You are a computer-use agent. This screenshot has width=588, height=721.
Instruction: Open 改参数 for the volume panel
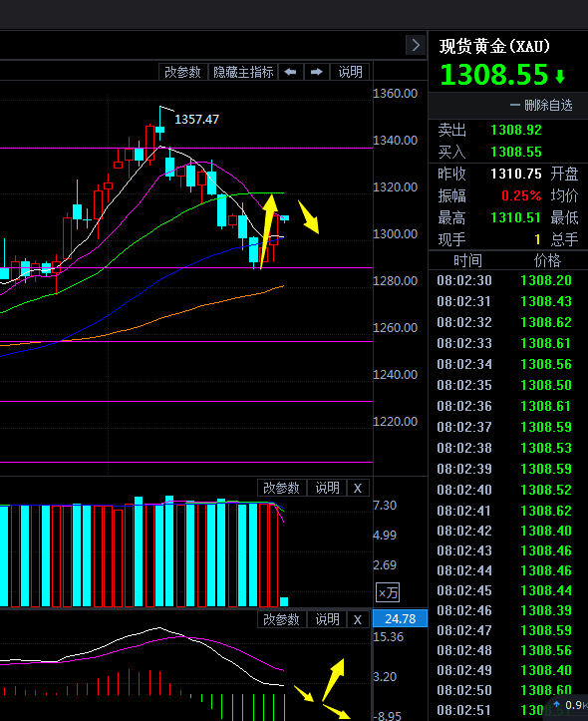pos(281,488)
